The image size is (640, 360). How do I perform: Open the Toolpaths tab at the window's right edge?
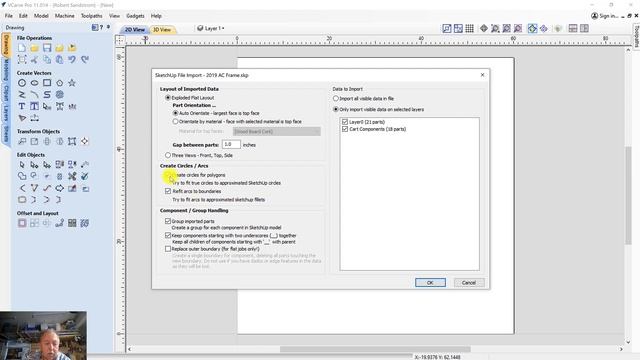point(636,36)
